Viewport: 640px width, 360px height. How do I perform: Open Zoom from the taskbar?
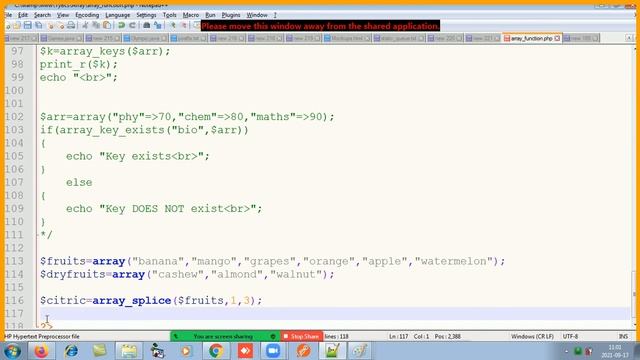(273, 351)
